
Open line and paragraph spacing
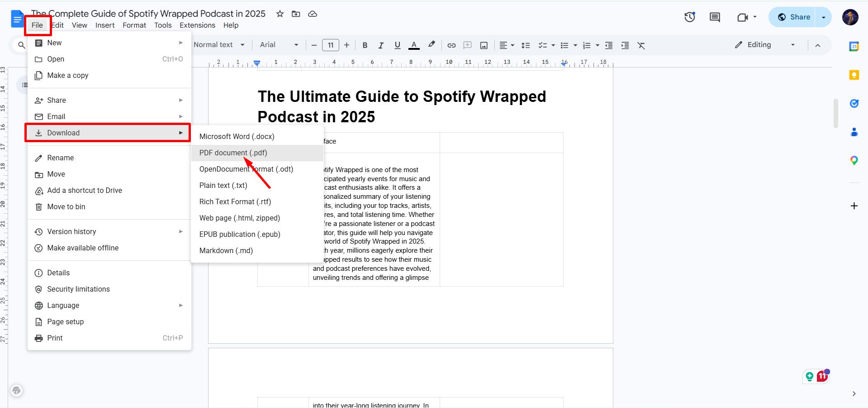coord(526,45)
